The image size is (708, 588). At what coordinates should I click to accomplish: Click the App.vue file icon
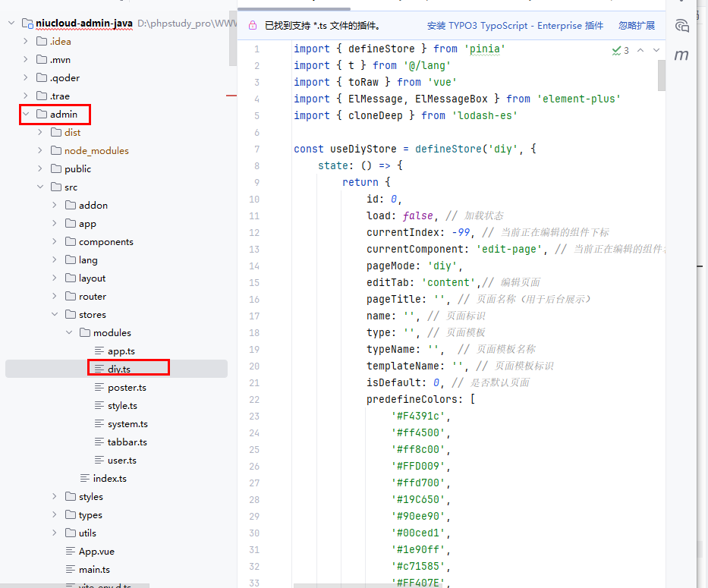[71, 552]
